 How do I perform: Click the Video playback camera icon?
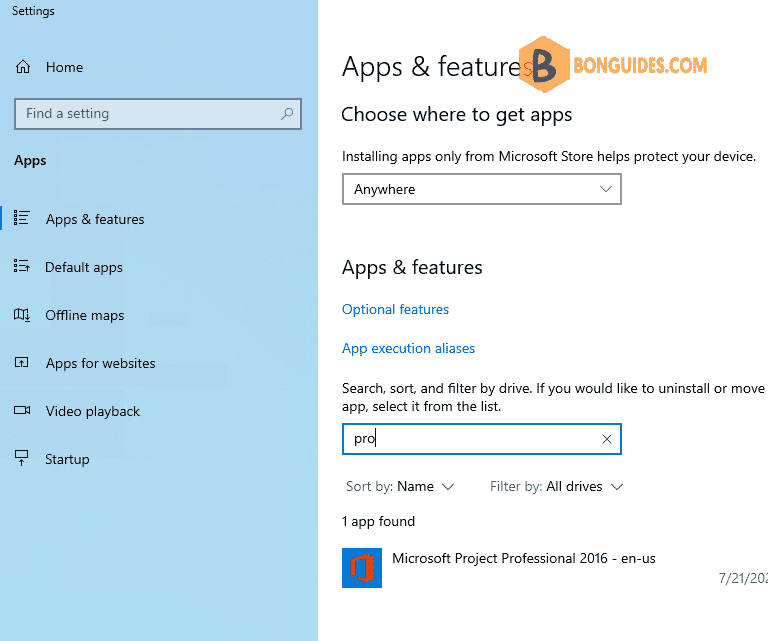[22, 410]
